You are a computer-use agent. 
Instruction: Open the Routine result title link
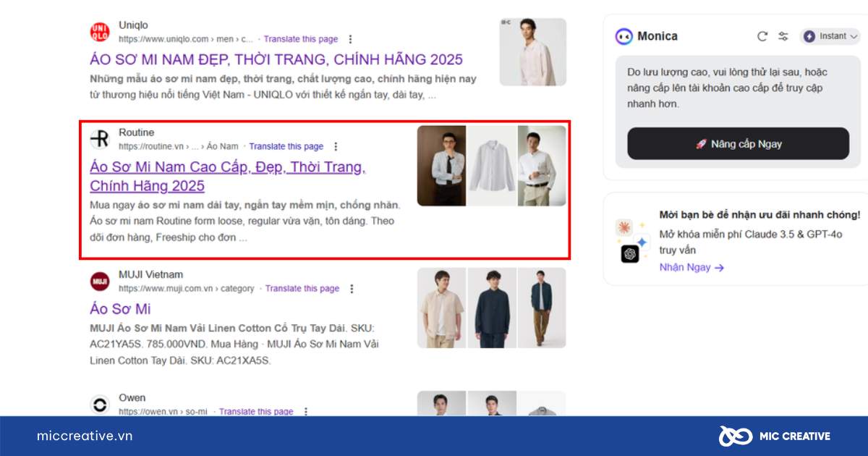228,176
